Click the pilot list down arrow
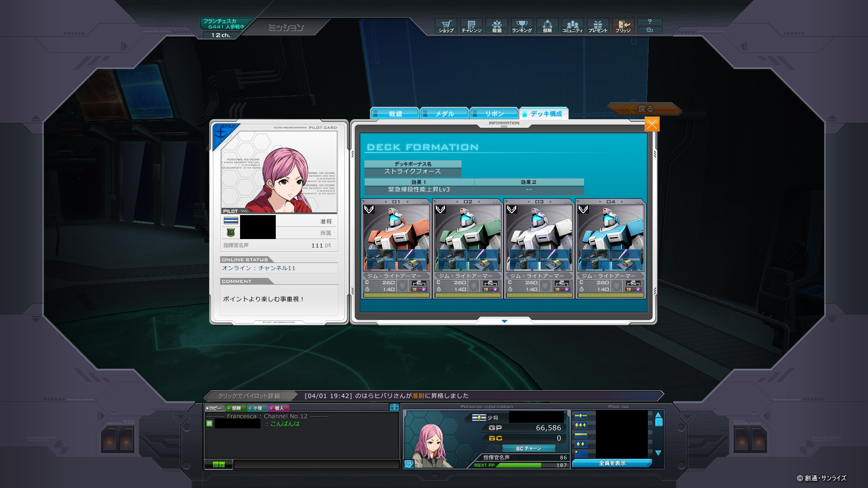868x488 pixels. [658, 453]
